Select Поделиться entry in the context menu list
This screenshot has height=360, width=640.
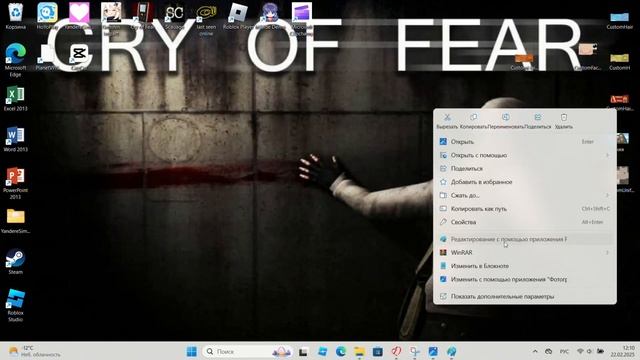point(524,169)
